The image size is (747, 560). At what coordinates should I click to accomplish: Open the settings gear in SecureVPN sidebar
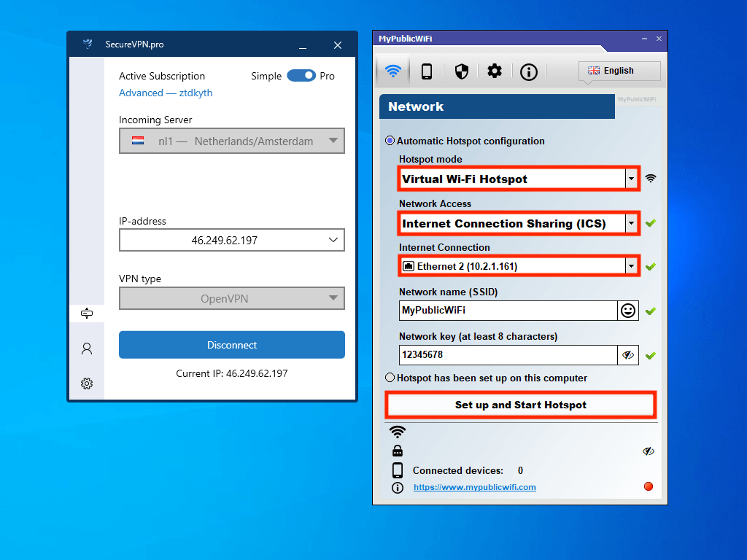tap(87, 384)
